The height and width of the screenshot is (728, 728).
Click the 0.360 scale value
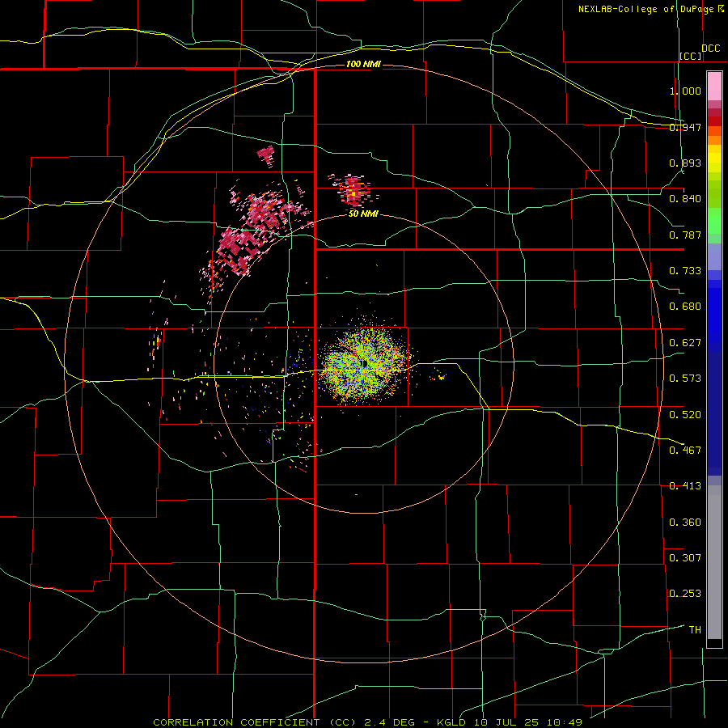click(x=685, y=523)
